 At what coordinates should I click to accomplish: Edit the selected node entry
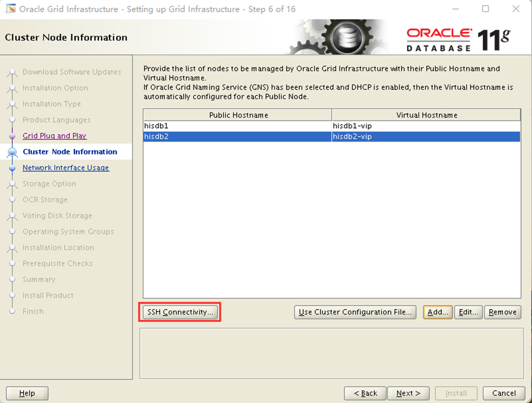pos(468,312)
